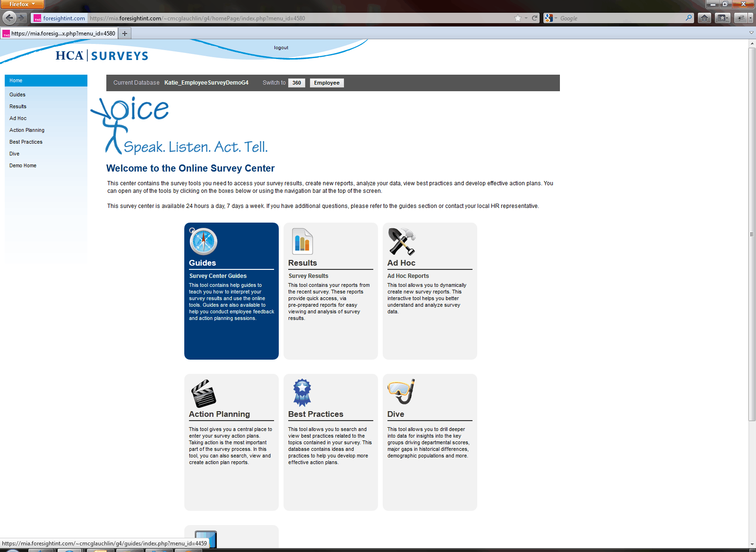Click the scrollbar down arrow
The height and width of the screenshot is (552, 756).
(x=752, y=544)
